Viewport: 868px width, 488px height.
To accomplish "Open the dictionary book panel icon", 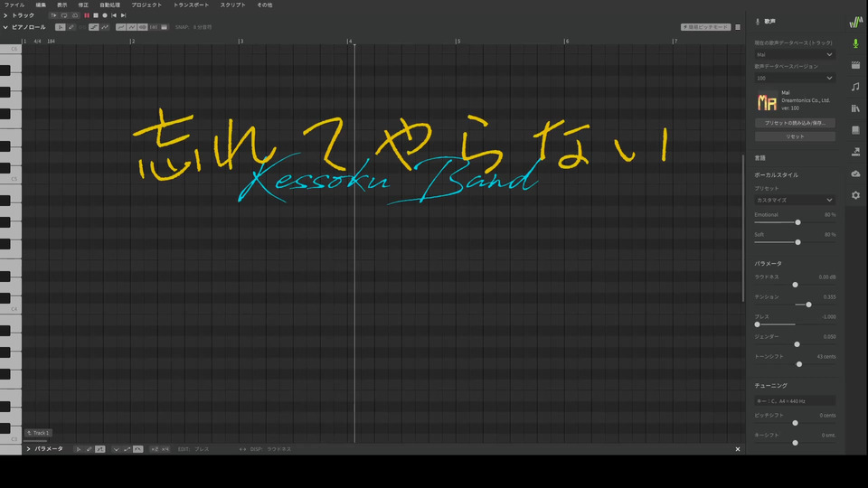I will 855,130.
